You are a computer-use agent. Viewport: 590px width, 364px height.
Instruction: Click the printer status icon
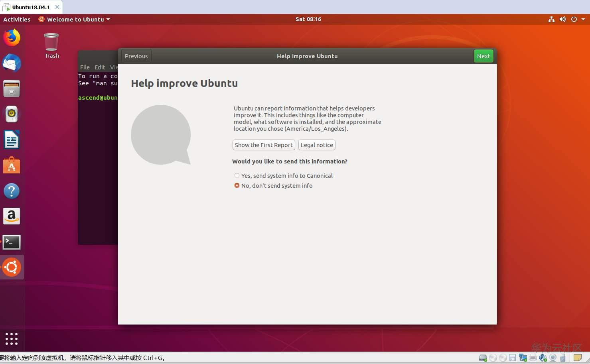pos(533,358)
